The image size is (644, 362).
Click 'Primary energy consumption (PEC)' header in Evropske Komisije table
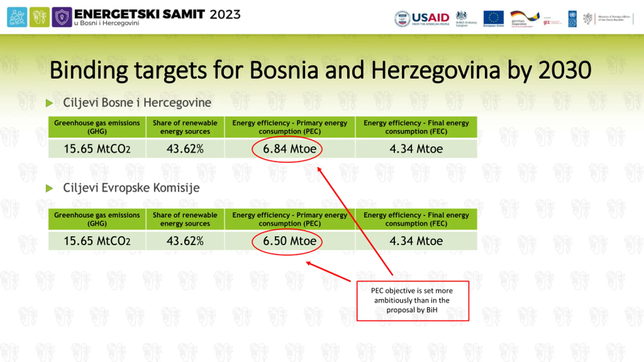[x=290, y=219]
